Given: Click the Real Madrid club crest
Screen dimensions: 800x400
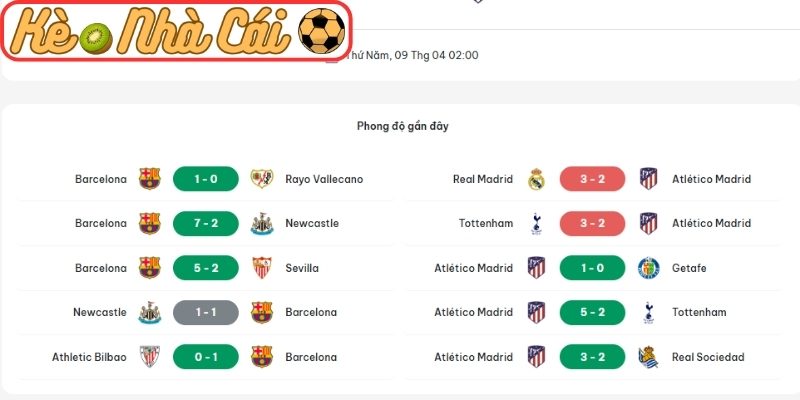Looking at the screenshot, I should point(535,179).
